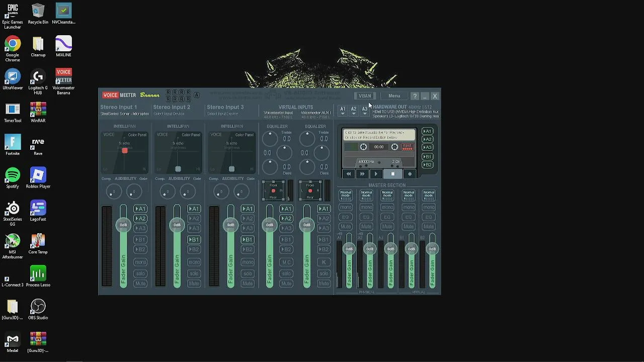Click front-rear panner on Voicemeeter AUX strip

point(310,191)
